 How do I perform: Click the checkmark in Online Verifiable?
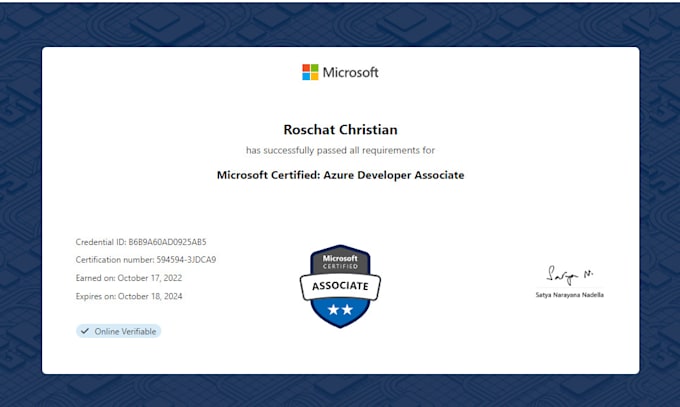pos(85,331)
